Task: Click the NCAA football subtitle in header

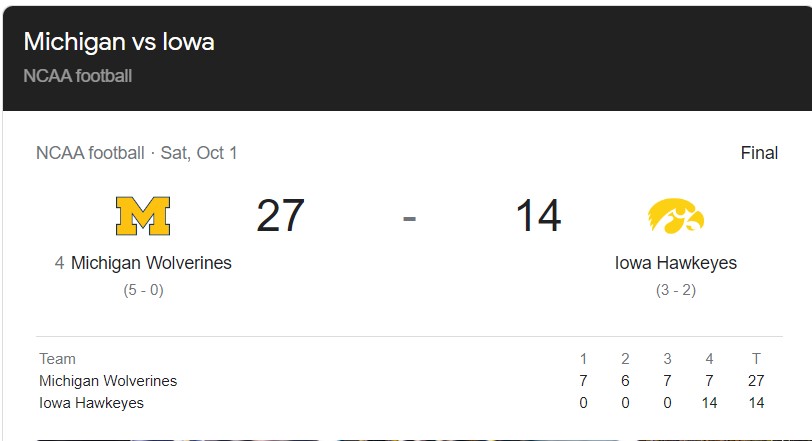Action: (x=78, y=76)
